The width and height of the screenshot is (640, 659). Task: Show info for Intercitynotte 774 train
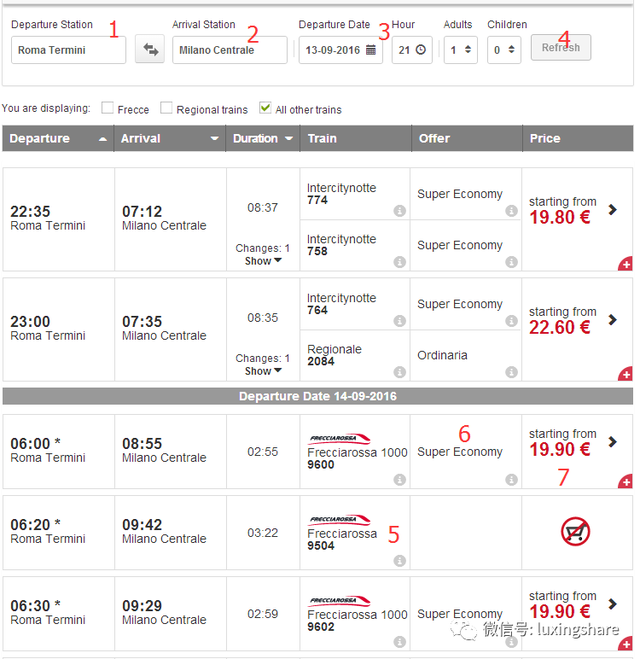[399, 211]
